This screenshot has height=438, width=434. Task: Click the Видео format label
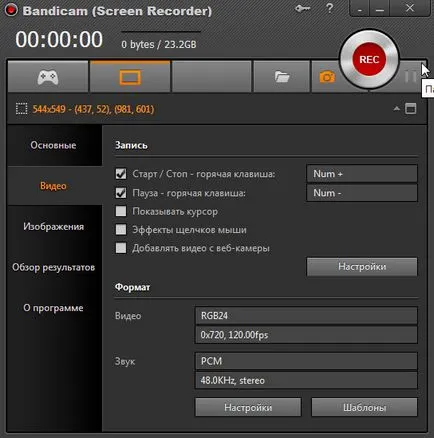coord(128,316)
